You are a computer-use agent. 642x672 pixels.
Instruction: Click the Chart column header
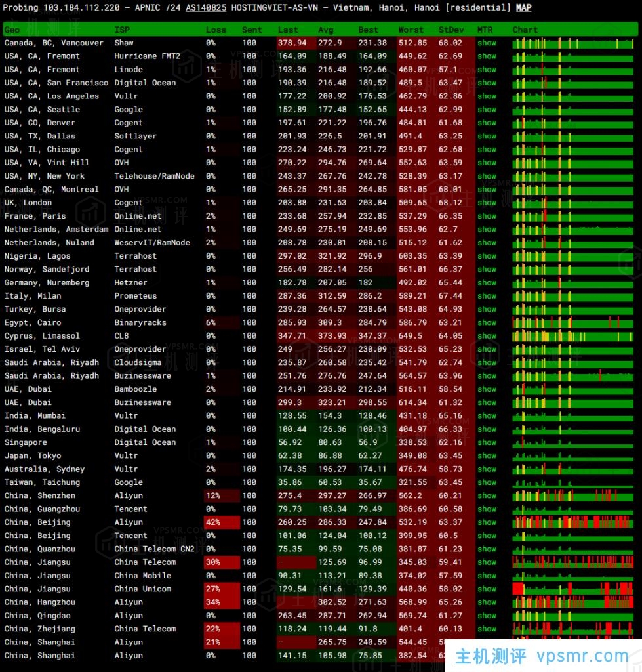point(525,30)
